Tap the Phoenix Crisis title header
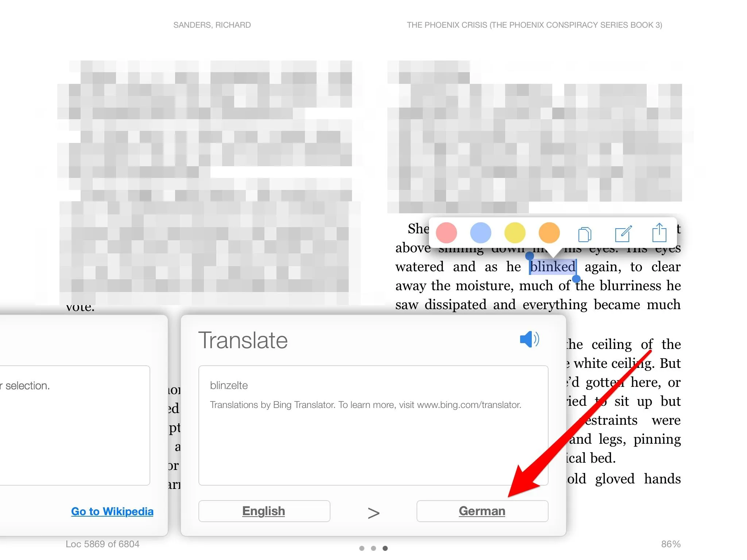Viewport: 747px width, 560px height. tap(534, 25)
